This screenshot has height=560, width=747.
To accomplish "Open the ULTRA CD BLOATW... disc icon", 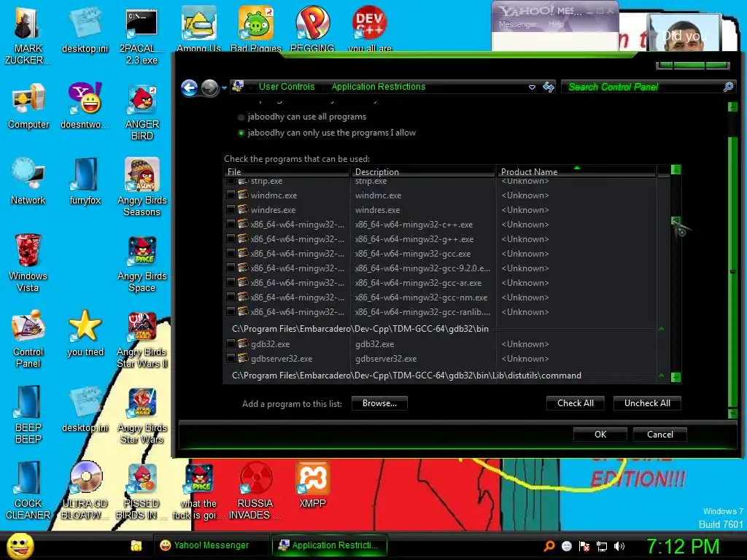I will coord(85,490).
